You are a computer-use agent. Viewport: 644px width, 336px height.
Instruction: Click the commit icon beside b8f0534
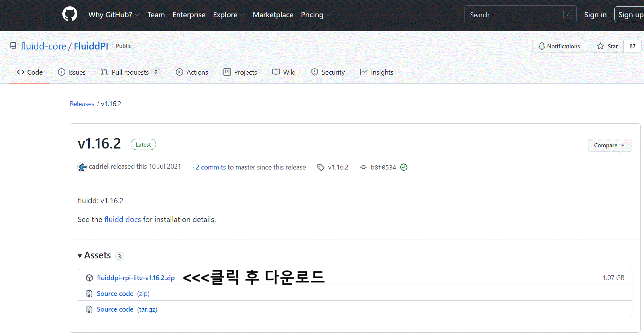(x=363, y=167)
